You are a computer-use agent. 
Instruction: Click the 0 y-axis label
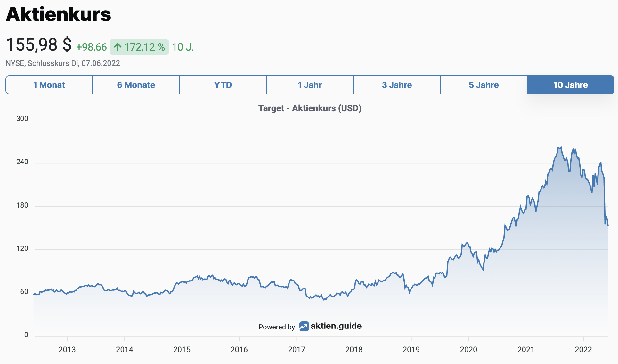pos(26,335)
